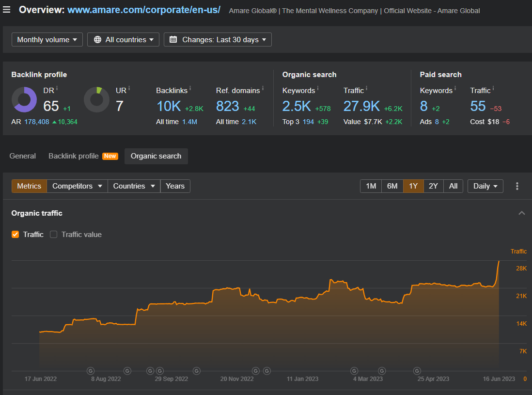Set the chart range to 1M
The width and height of the screenshot is (532, 395).
pos(371,186)
